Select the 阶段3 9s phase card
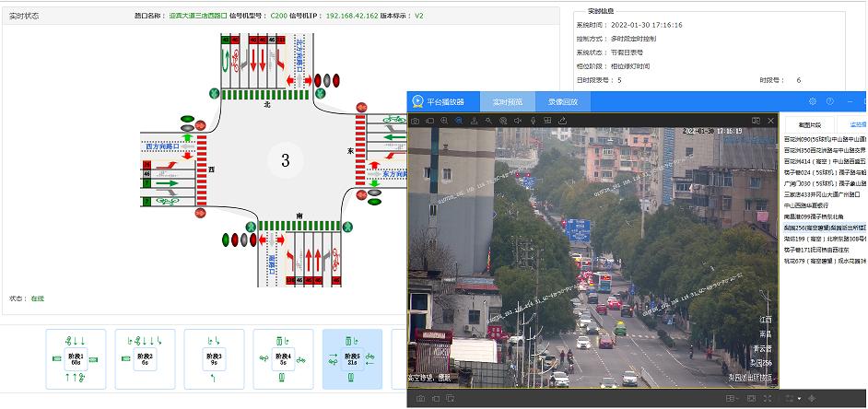The width and height of the screenshot is (868, 409). point(213,359)
